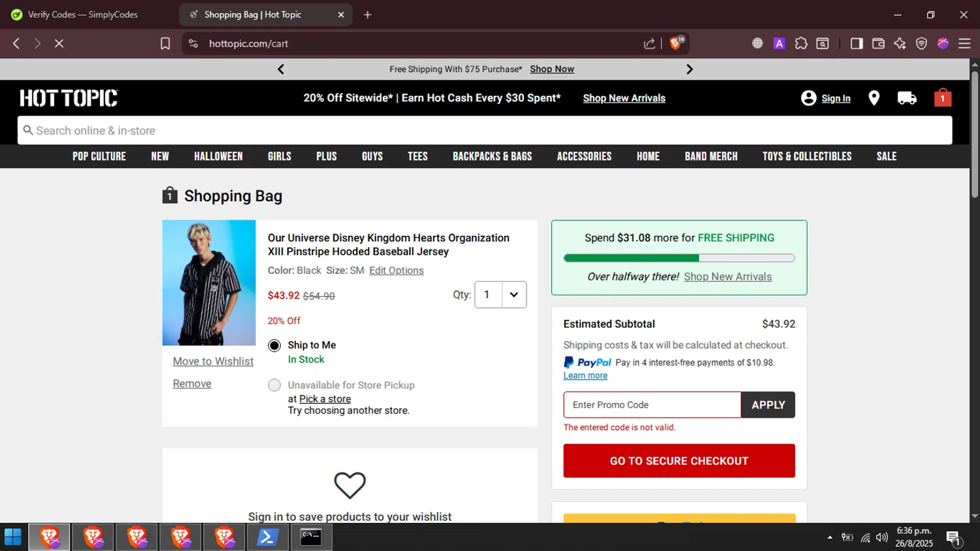Bookmark this page with bookmark icon

[165, 43]
